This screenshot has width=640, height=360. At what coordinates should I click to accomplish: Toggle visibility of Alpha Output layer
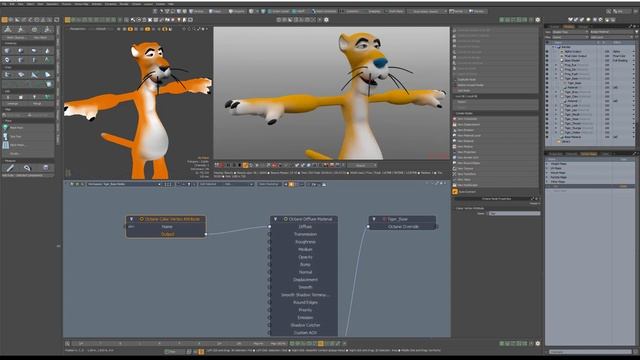pyautogui.click(x=547, y=51)
